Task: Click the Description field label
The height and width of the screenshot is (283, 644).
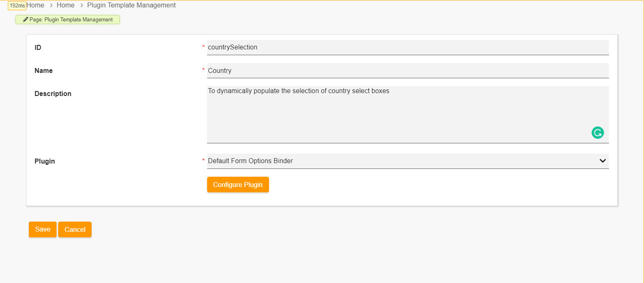Action: (x=53, y=94)
